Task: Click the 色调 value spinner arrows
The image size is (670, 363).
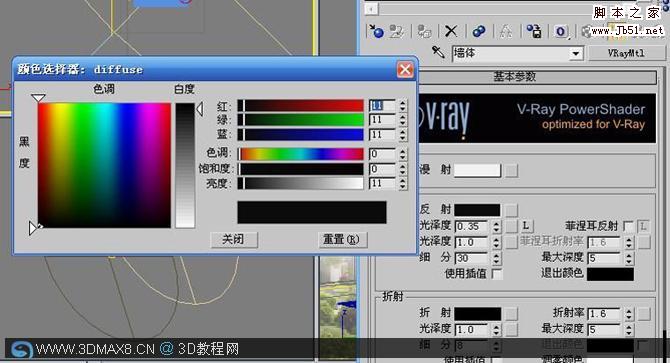Action: click(403, 154)
